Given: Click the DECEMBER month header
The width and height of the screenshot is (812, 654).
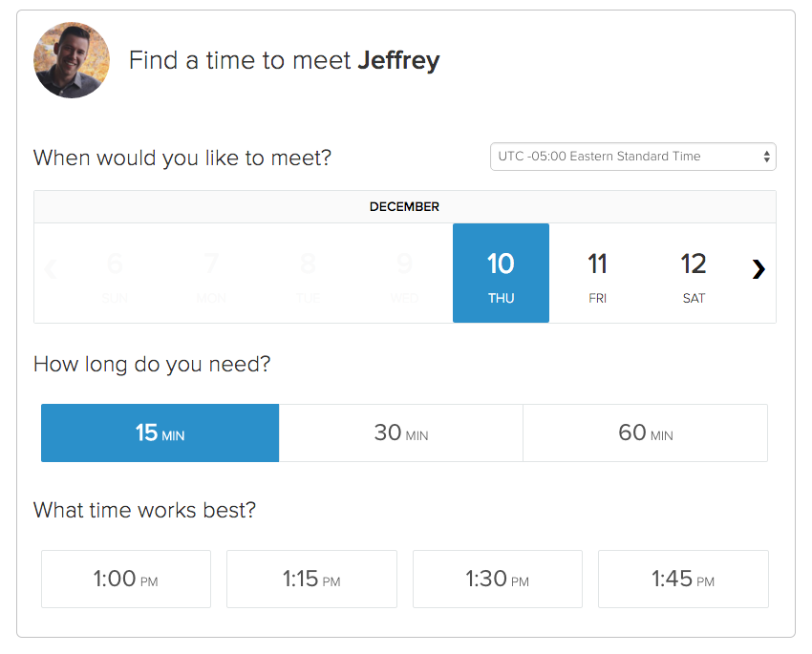Looking at the screenshot, I should click(404, 206).
